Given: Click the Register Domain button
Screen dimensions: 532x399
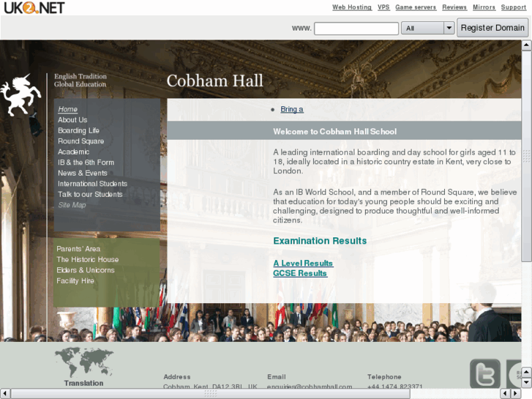Looking at the screenshot, I should tap(492, 28).
